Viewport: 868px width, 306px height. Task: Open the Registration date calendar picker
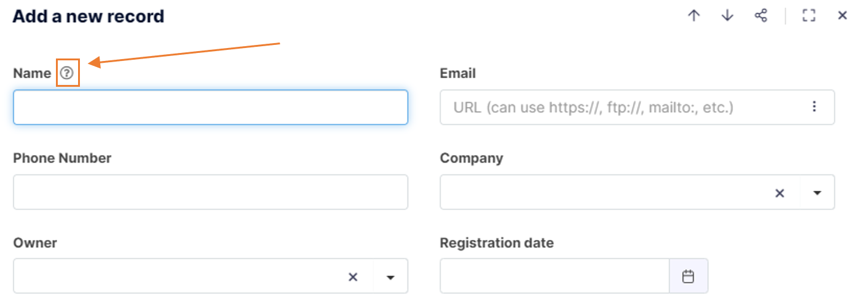[688, 276]
